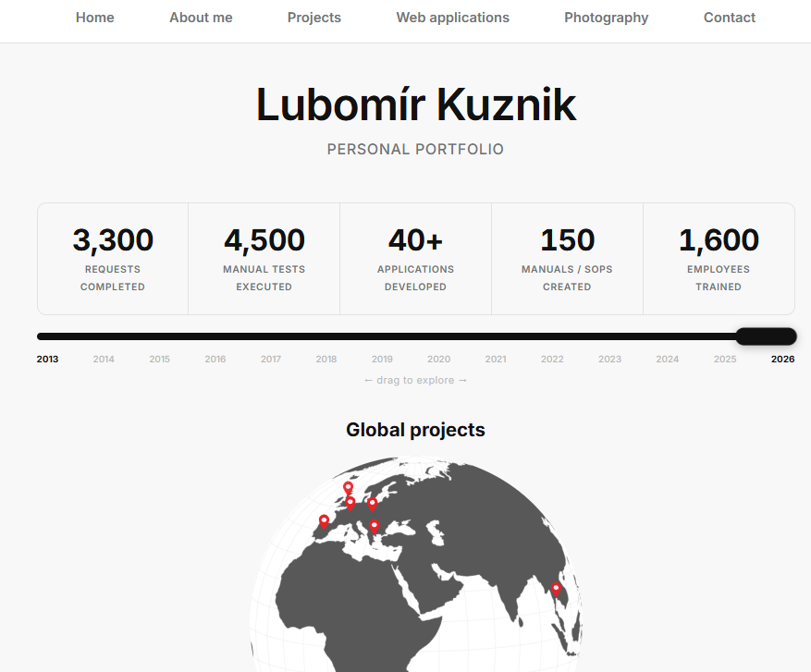Select the map pin over the Balkans

(x=374, y=527)
